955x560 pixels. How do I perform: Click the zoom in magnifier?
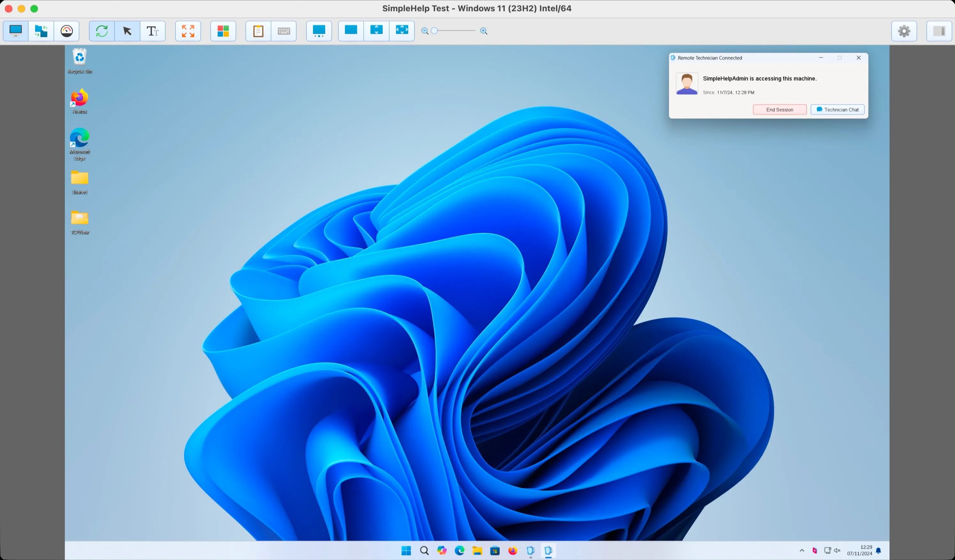coord(484,31)
